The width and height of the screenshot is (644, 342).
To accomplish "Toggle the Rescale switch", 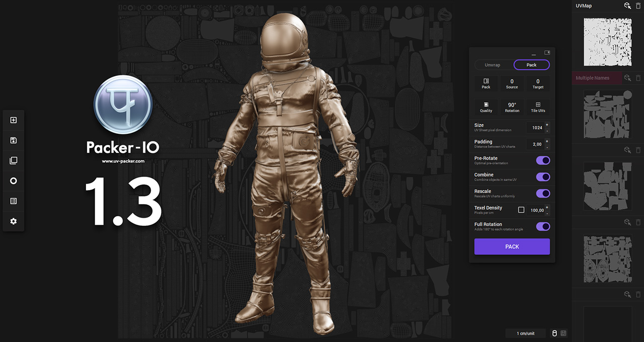I will click(543, 194).
